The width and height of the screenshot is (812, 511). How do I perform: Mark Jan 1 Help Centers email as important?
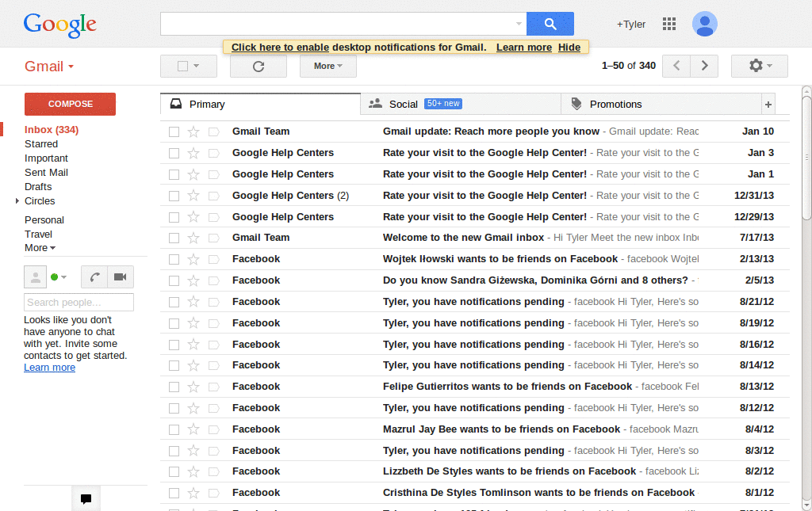tap(214, 175)
